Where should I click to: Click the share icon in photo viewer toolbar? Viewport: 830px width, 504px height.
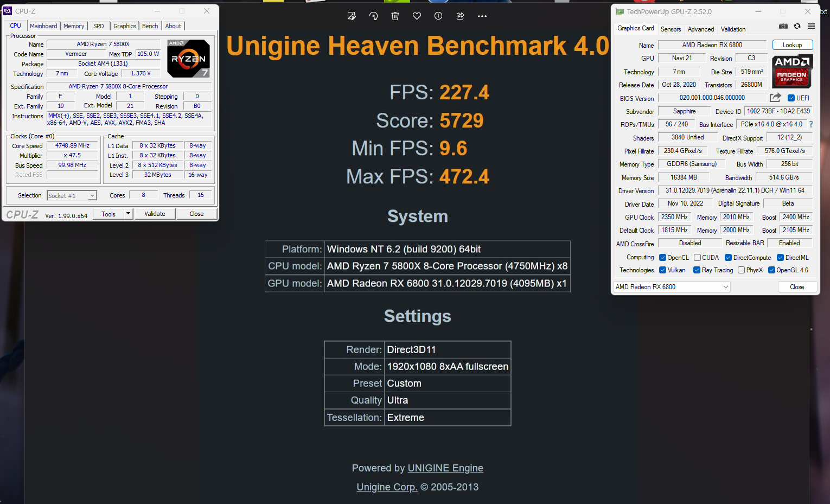(460, 16)
